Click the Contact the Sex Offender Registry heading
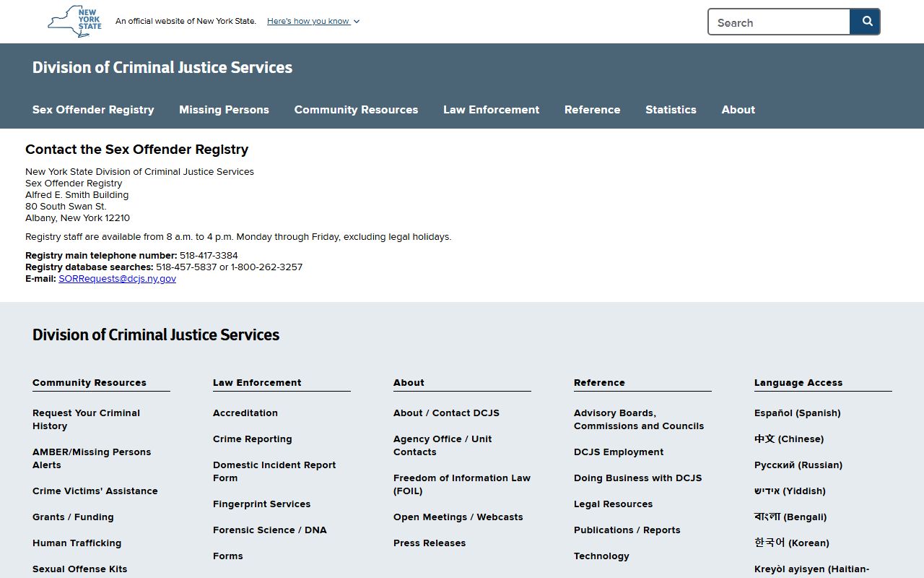 136,150
